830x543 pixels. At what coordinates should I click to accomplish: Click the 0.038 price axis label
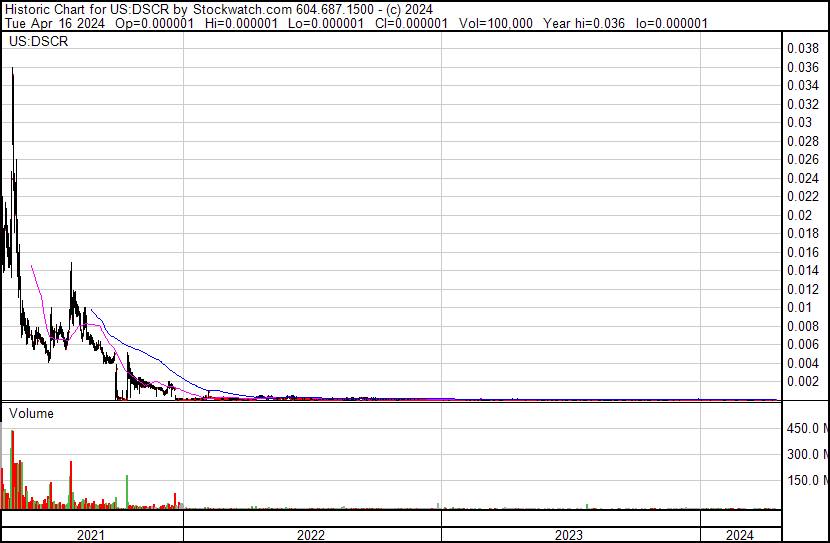tap(802, 48)
